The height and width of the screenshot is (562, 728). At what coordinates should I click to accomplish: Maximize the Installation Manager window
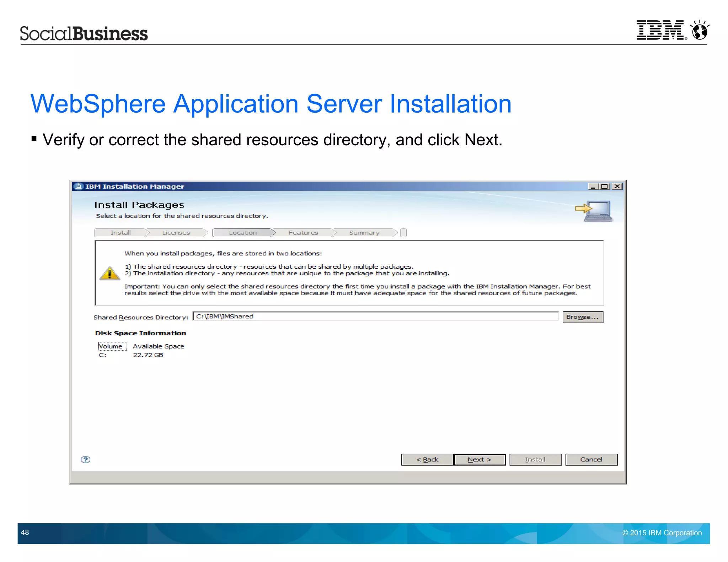(x=604, y=186)
